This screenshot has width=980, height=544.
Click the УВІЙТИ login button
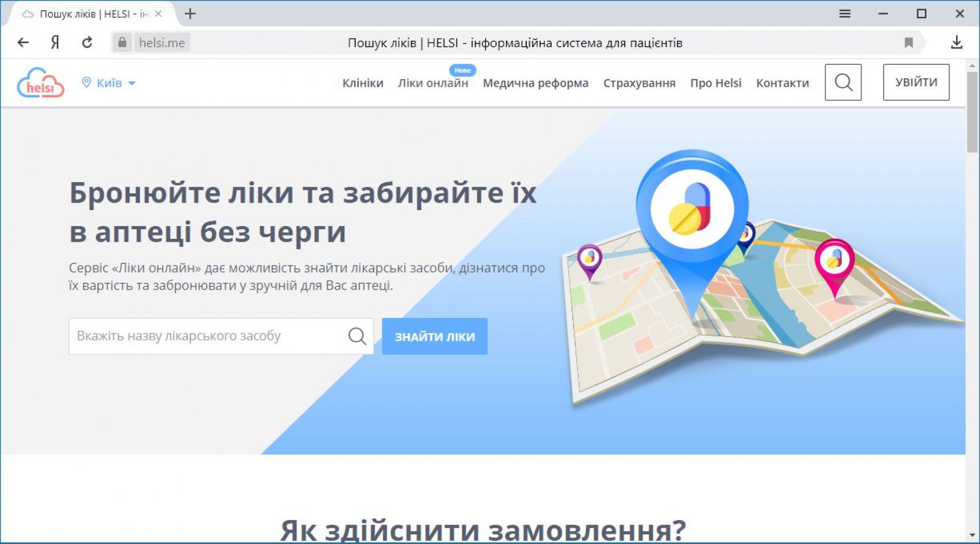tap(916, 82)
